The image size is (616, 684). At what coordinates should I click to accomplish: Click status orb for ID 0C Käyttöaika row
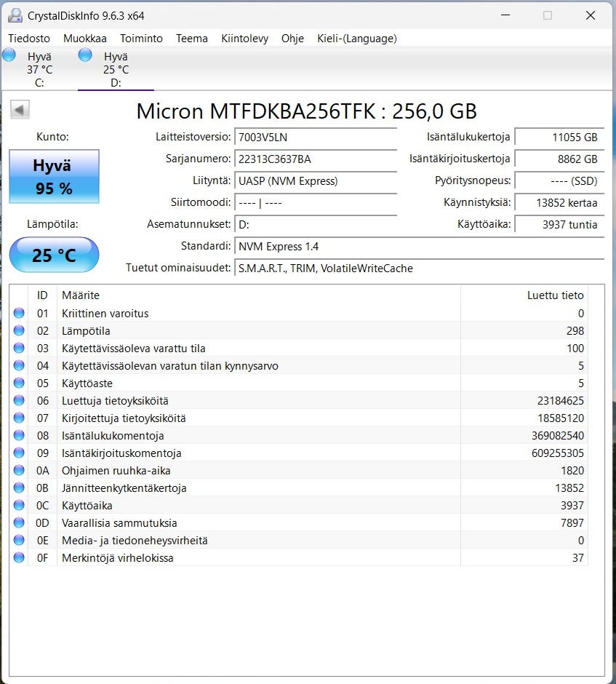(x=19, y=505)
